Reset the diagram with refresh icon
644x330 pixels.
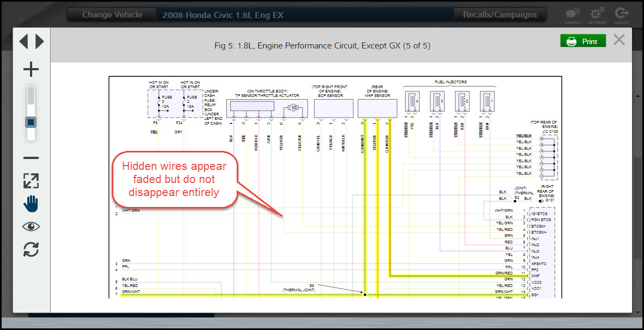tap(31, 249)
